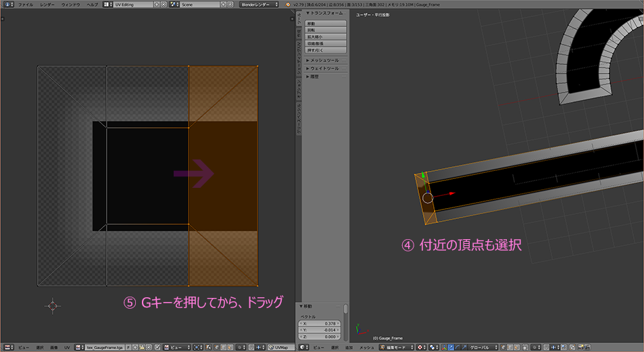Open image file with folder icon

(x=142, y=347)
